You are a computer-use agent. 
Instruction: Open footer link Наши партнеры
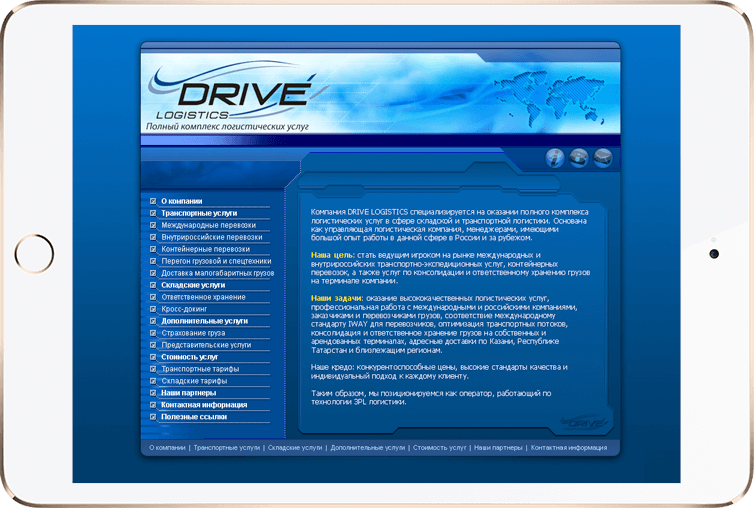click(x=498, y=447)
